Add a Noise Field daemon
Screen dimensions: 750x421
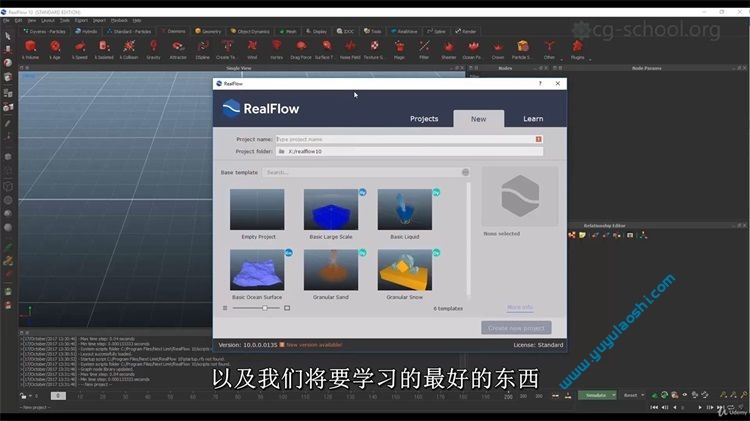click(350, 49)
